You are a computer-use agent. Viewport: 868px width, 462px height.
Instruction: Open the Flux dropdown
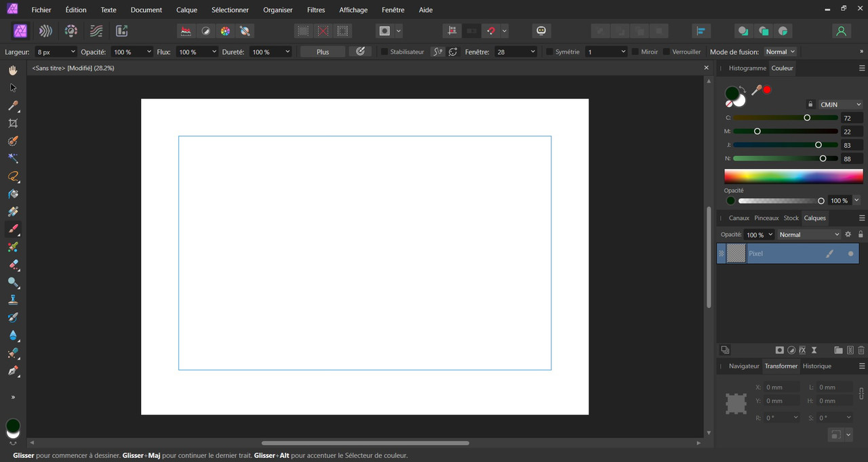coord(214,52)
